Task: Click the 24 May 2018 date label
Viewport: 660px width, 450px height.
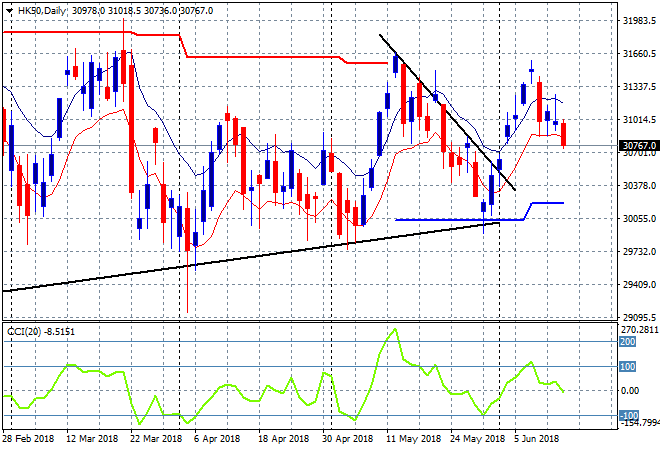Action: [477, 439]
